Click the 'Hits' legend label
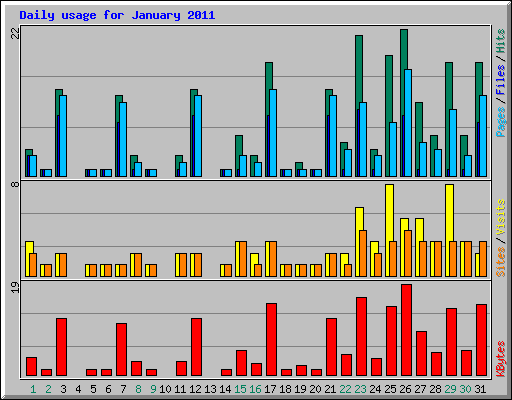The height and width of the screenshot is (400, 512). [501, 41]
